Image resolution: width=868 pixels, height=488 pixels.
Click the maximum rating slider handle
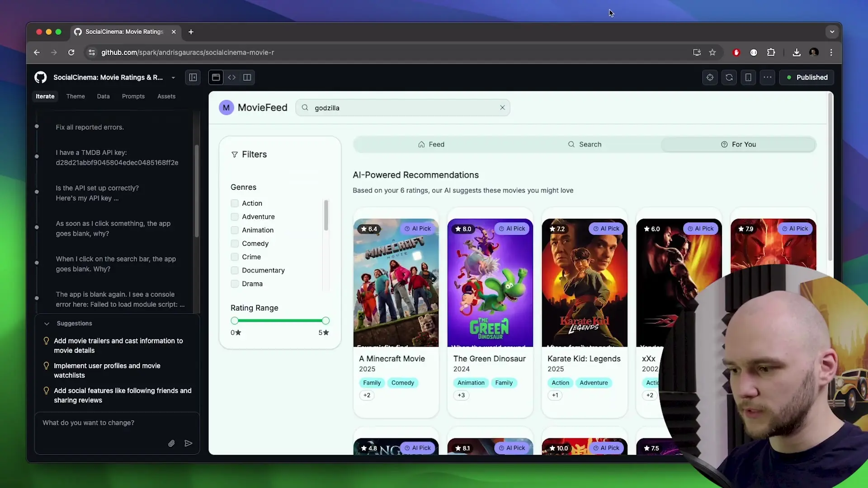[x=325, y=321]
